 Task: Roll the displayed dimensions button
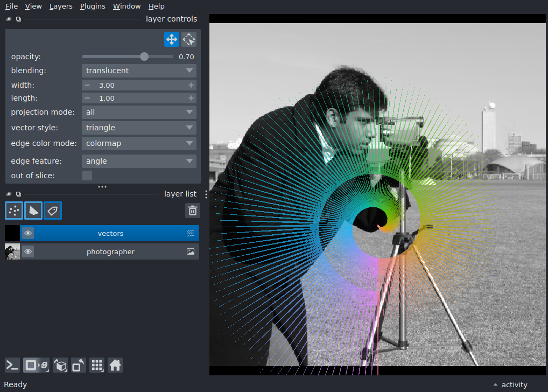tap(60, 366)
